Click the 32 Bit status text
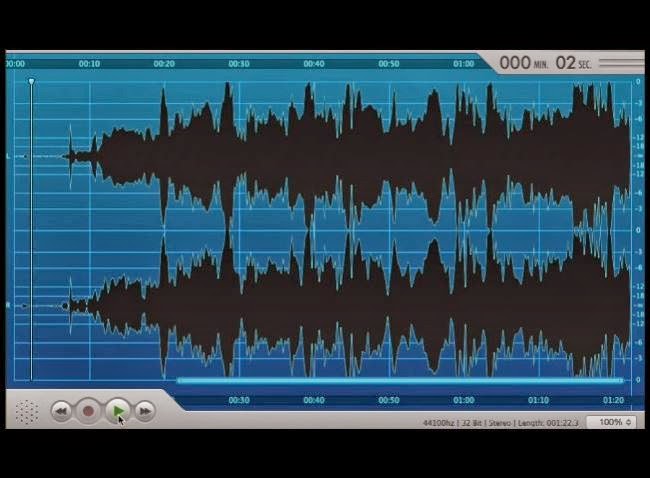The width and height of the screenshot is (650, 478). pyautogui.click(x=472, y=423)
